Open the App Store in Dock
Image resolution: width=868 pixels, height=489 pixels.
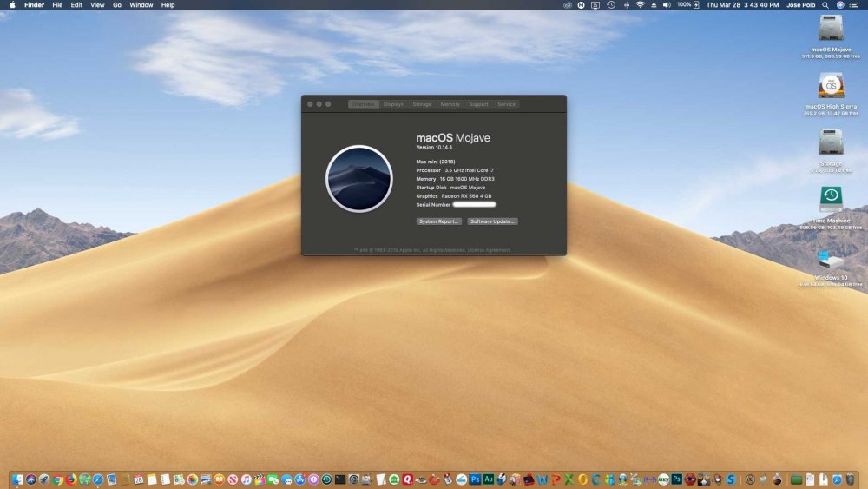(x=300, y=479)
